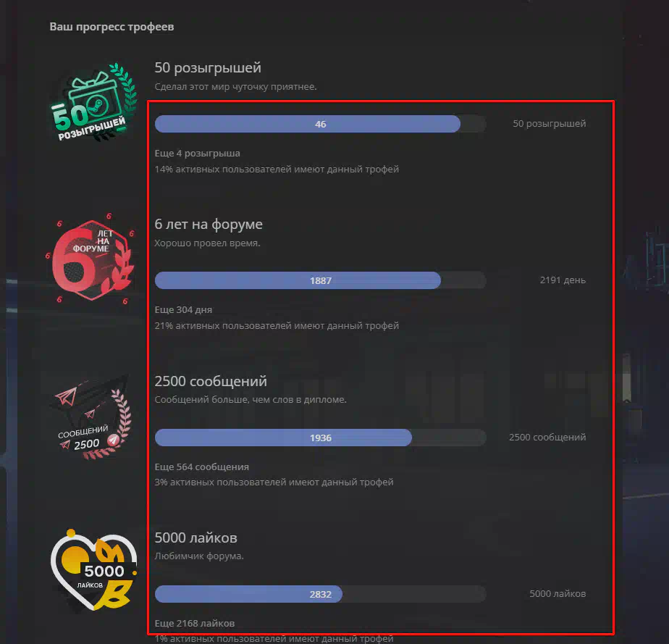Click the days progress bar showing 1887
This screenshot has height=644, width=669.
[321, 280]
